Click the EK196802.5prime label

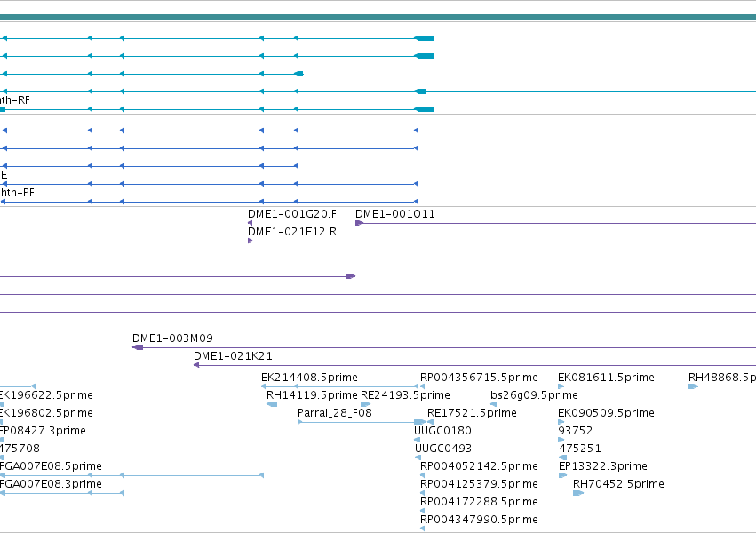46,413
